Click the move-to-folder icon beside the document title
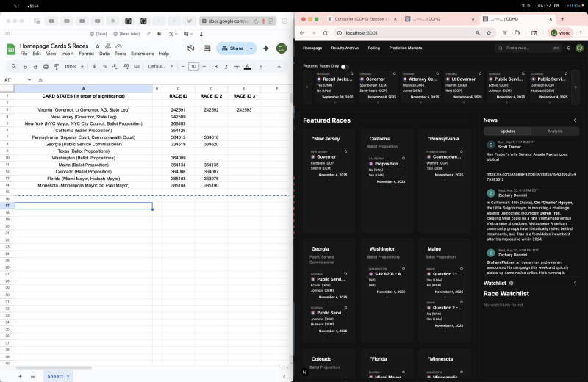 tap(108, 46)
